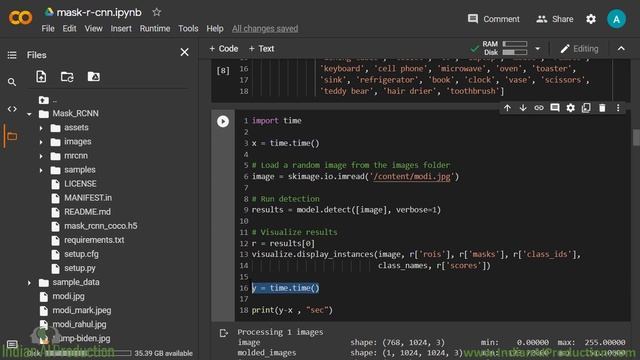Open the Insert menu
640x360 pixels.
click(121, 29)
